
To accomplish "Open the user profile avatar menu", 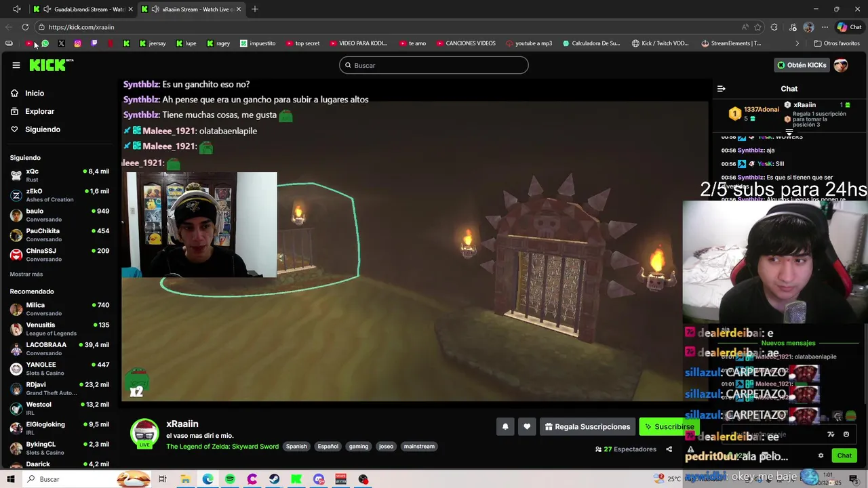I will (841, 65).
